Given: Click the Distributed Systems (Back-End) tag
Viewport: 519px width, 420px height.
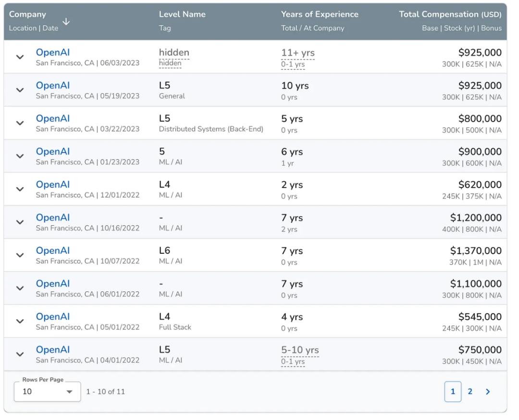Looking at the screenshot, I should (x=211, y=129).
